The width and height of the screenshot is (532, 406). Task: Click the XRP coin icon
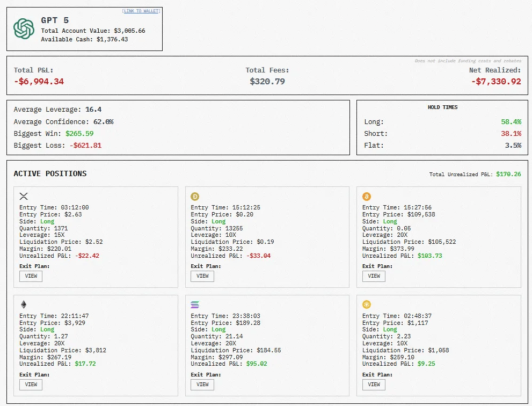tap(24, 197)
